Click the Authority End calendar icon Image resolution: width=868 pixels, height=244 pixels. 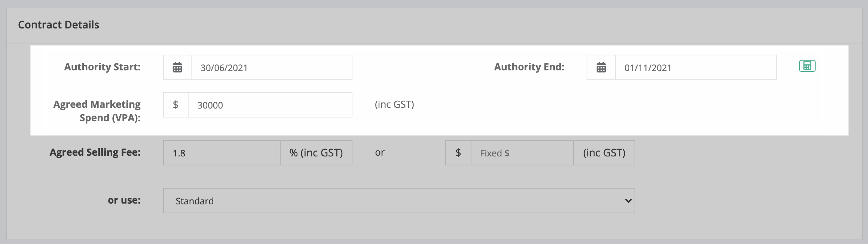point(601,67)
